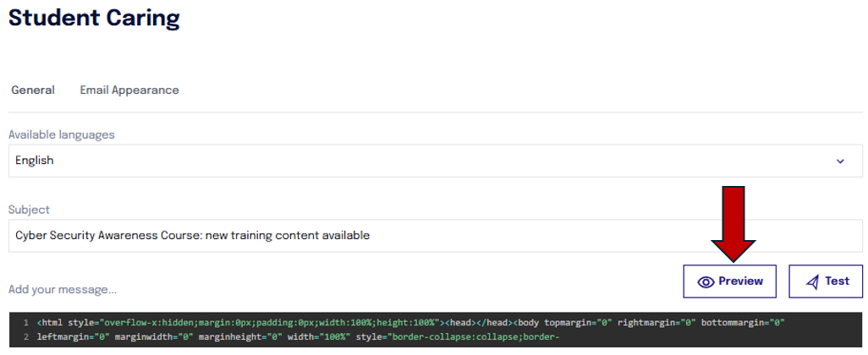Viewport: 868px width, 355px height.
Task: Click the Available languages label
Action: [62, 134]
